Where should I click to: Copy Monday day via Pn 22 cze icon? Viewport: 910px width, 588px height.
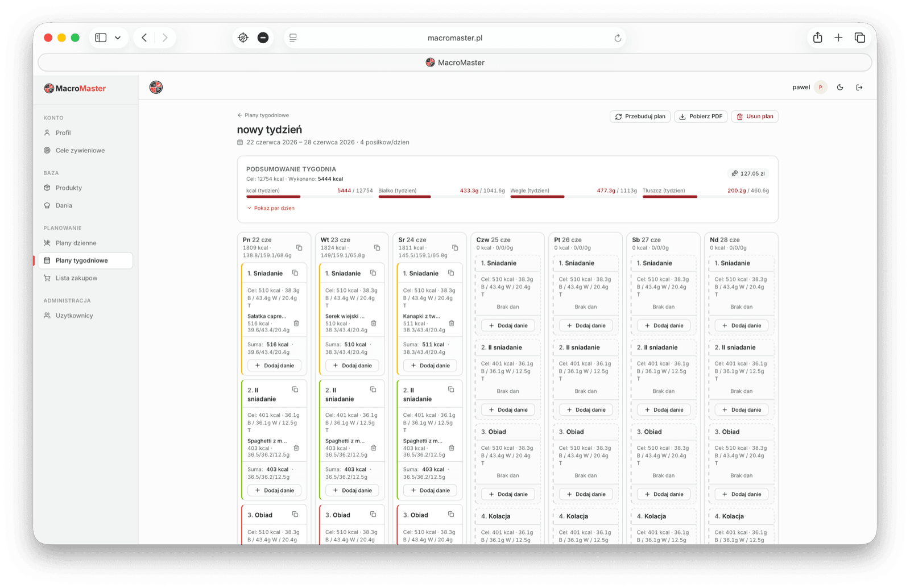click(x=299, y=247)
